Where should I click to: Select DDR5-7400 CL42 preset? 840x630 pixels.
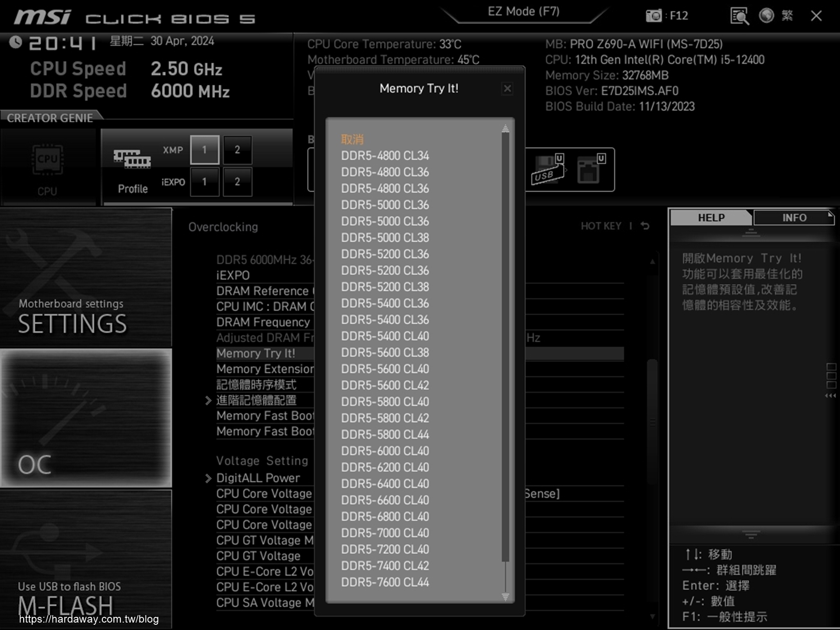[385, 566]
